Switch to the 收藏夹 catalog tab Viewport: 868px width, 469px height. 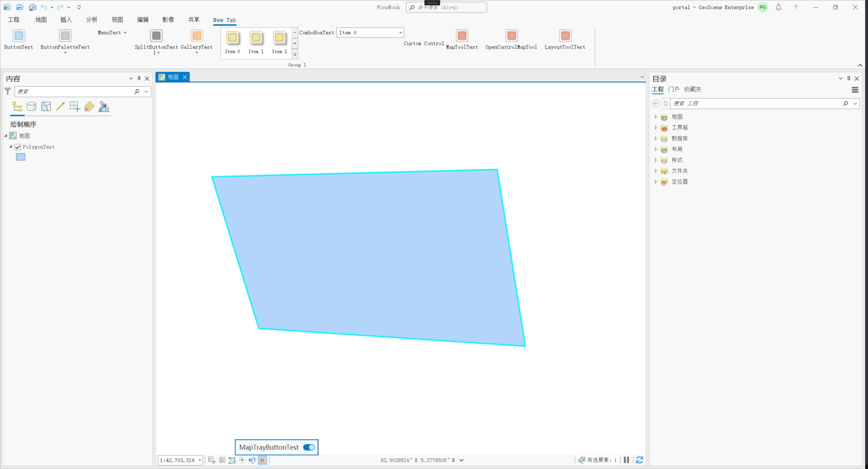click(x=693, y=89)
